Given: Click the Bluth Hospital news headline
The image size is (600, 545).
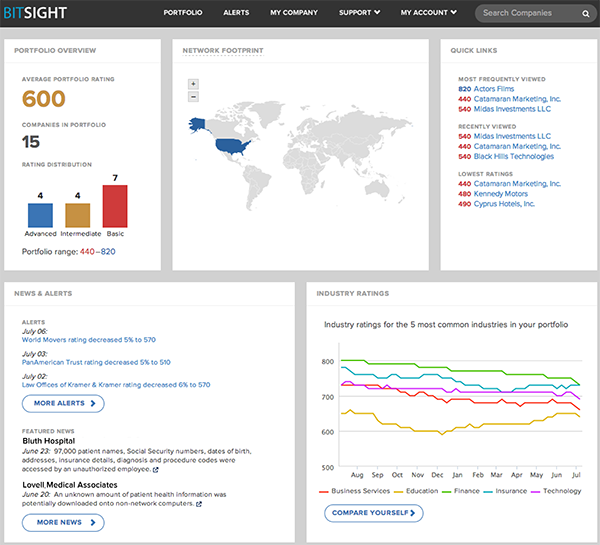Looking at the screenshot, I should pyautogui.click(x=49, y=441).
